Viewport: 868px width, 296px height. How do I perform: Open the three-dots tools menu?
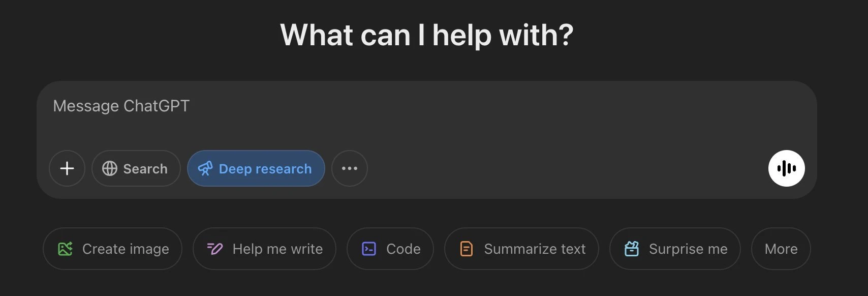click(350, 168)
